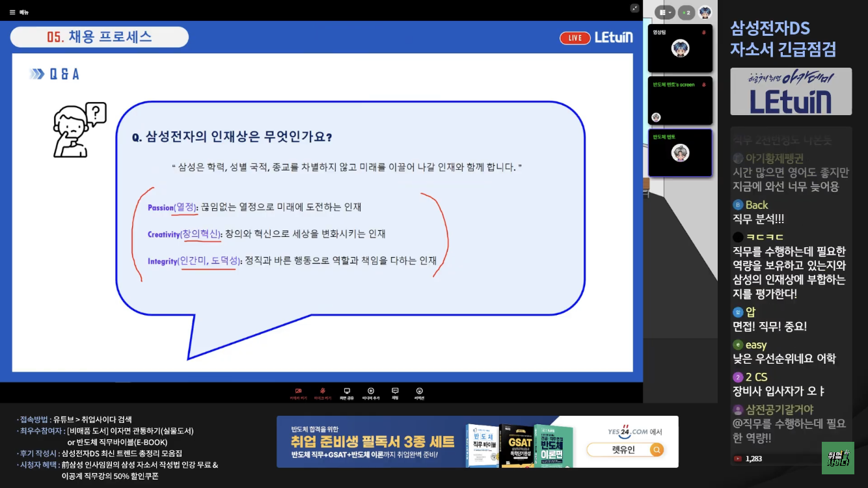Click the 05. 채용 프로세스 slide title

pos(100,37)
